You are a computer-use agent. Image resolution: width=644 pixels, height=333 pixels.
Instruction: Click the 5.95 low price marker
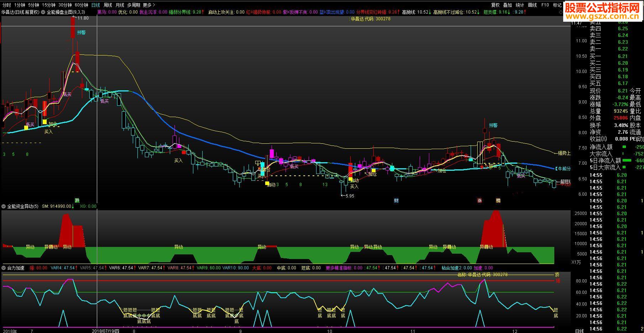tap(347, 196)
